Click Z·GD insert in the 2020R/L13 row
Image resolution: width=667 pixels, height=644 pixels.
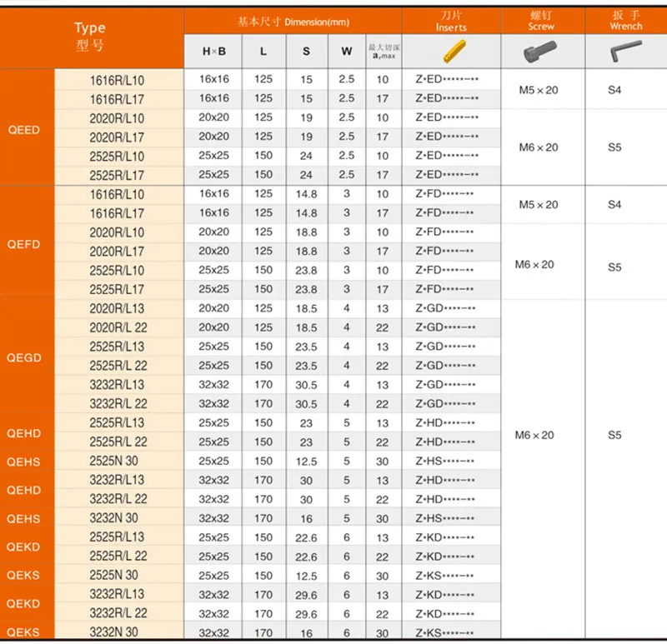[x=445, y=308]
